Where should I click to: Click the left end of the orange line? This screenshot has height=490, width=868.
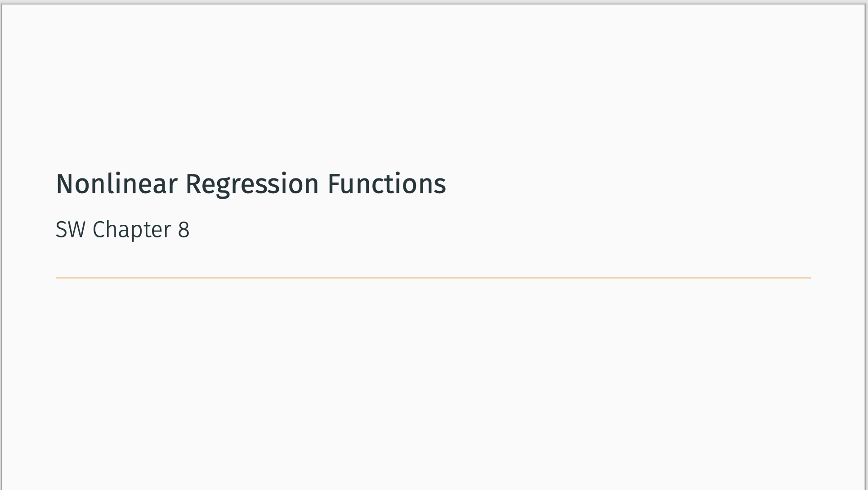click(x=58, y=278)
